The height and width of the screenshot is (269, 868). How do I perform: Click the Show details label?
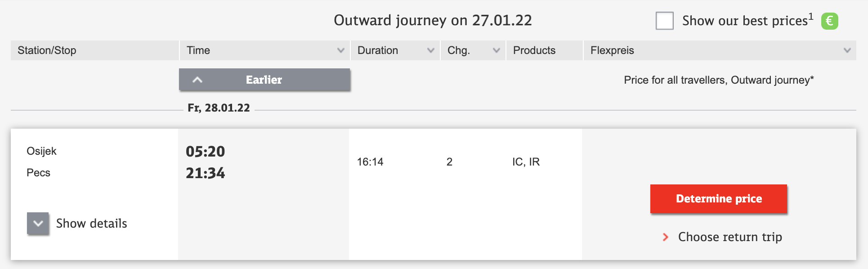(x=91, y=224)
